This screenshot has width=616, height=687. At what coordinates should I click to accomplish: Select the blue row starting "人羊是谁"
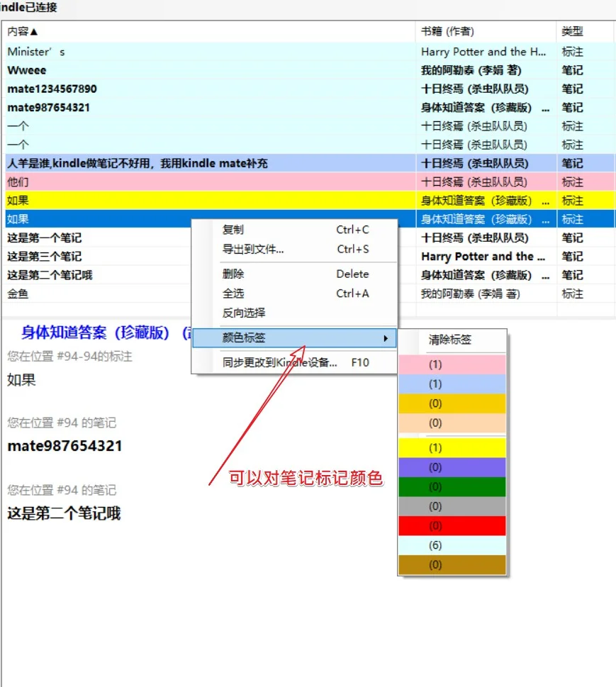pyautogui.click(x=309, y=164)
